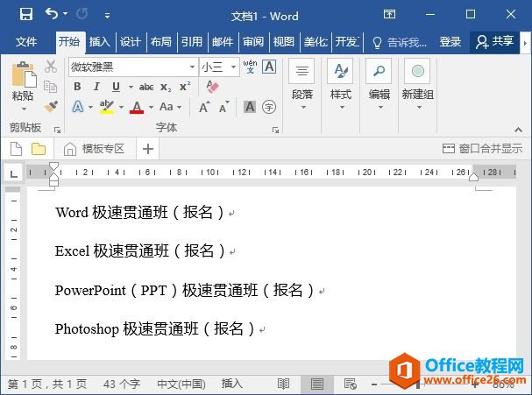Open the Font dialog launcher
Screen dimensions: 532x395
tap(275, 130)
